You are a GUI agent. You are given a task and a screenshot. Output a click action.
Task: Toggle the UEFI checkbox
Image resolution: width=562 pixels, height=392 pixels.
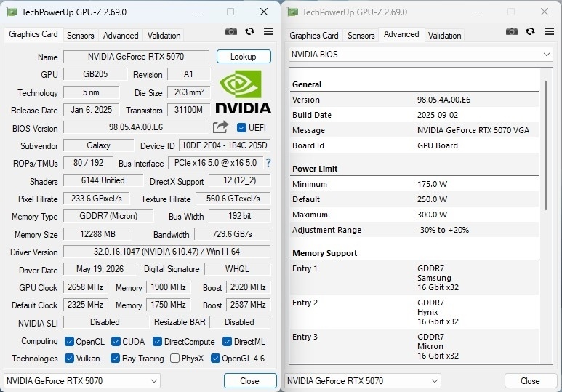pyautogui.click(x=241, y=128)
